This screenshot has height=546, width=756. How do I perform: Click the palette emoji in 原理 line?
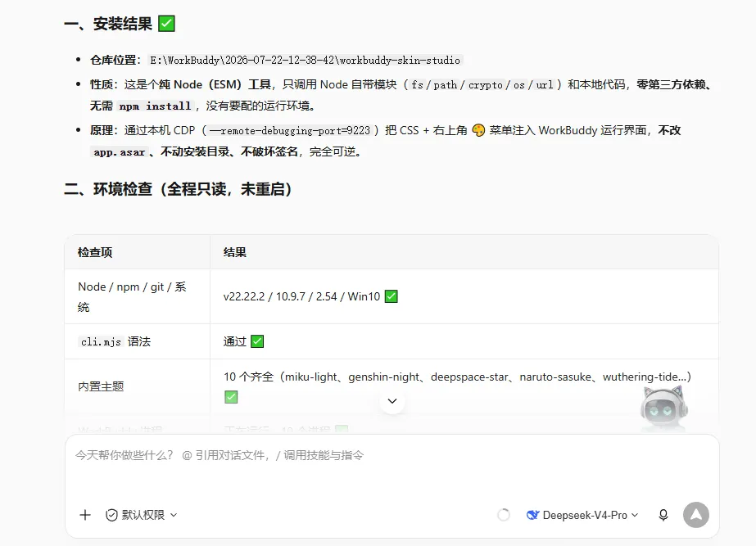(x=478, y=130)
